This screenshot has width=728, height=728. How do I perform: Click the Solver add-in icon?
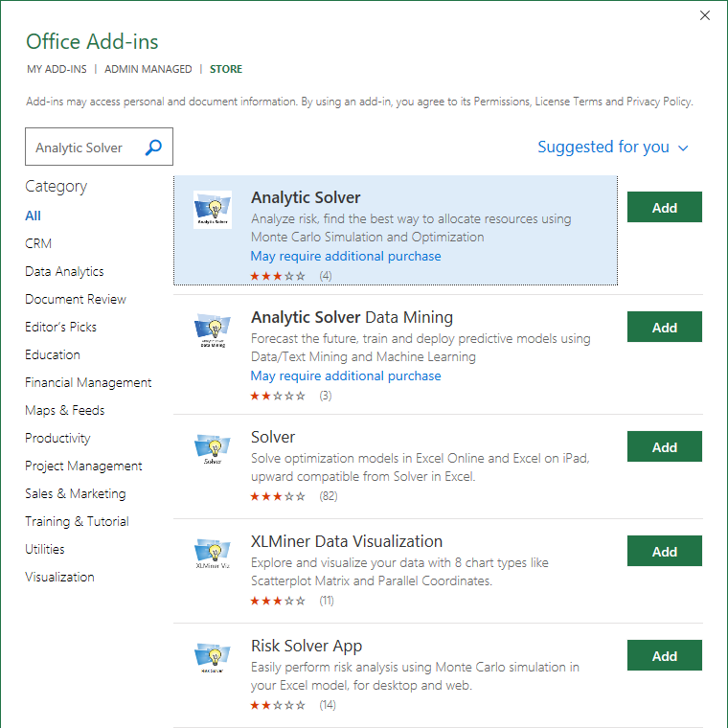pyautogui.click(x=212, y=450)
